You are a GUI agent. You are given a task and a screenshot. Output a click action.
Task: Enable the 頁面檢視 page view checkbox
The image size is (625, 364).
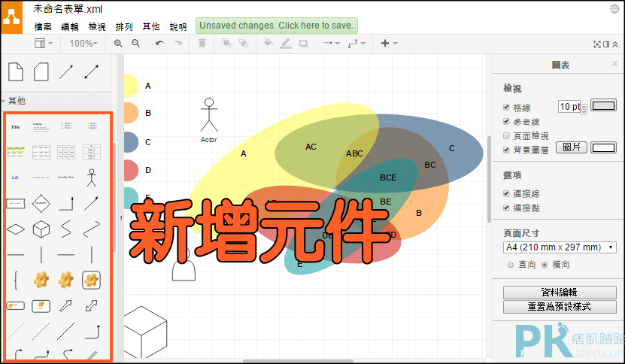506,135
